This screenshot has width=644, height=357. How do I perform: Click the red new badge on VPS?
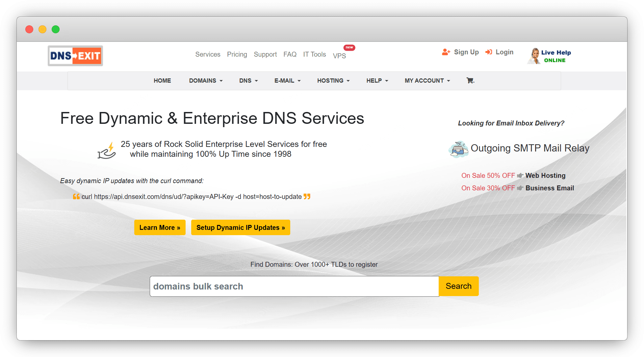tap(349, 47)
